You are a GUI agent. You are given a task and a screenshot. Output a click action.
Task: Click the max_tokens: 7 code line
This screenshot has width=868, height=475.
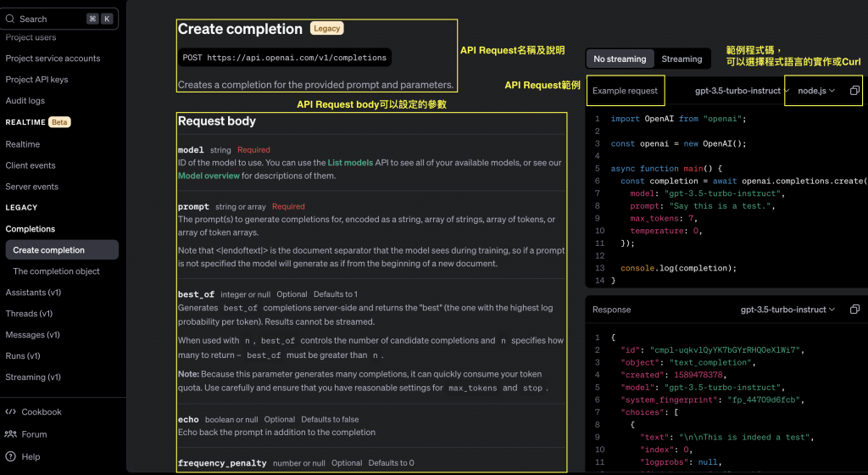click(x=664, y=218)
